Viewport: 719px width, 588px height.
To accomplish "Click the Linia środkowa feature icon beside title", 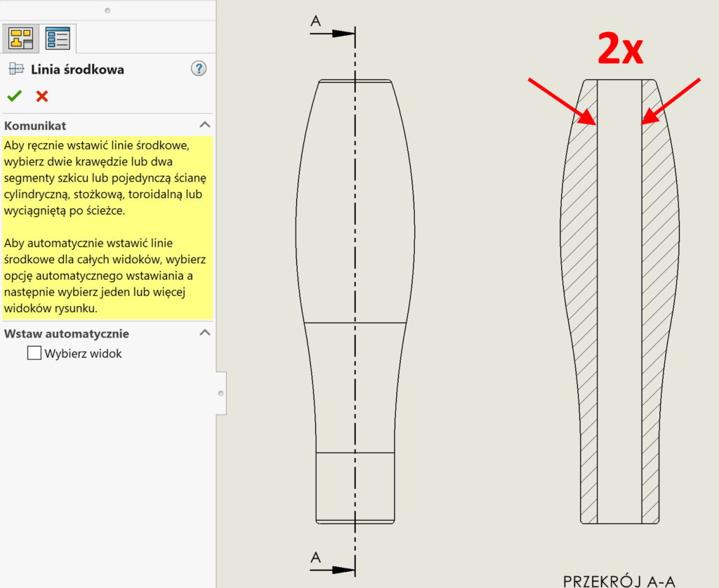I will pyautogui.click(x=15, y=69).
